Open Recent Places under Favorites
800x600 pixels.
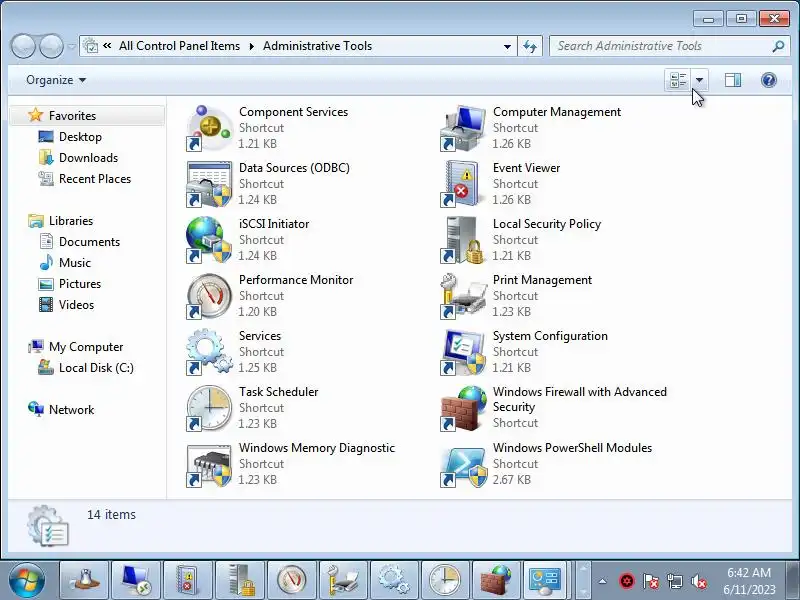95,179
